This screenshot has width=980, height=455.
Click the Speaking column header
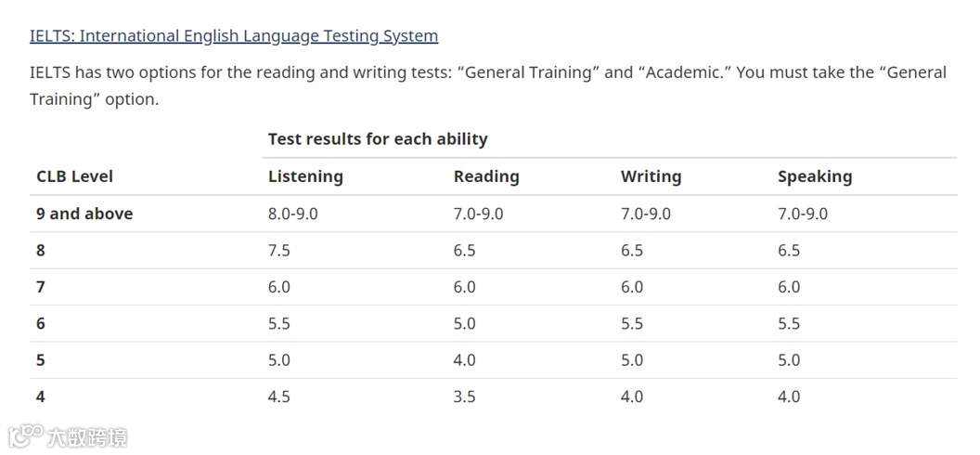click(814, 176)
